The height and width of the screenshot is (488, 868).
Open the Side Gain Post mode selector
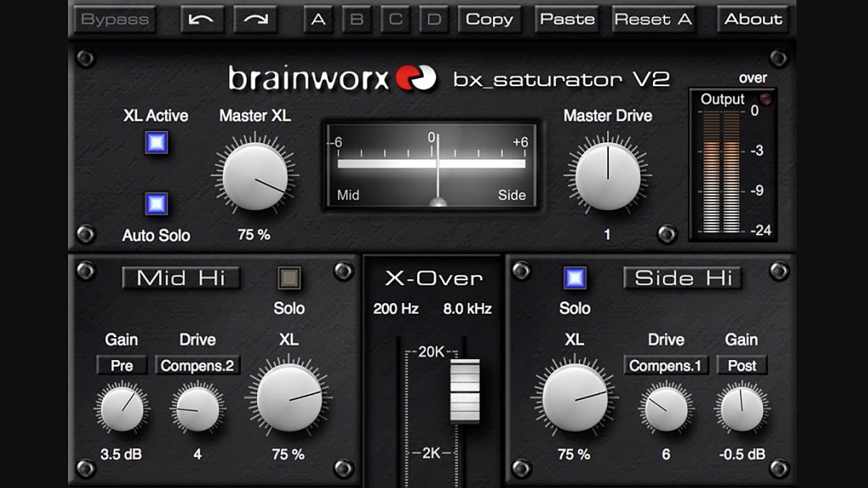pyautogui.click(x=742, y=365)
